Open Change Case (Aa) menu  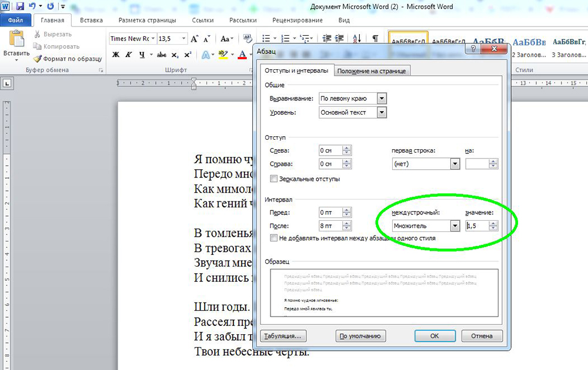(226, 39)
